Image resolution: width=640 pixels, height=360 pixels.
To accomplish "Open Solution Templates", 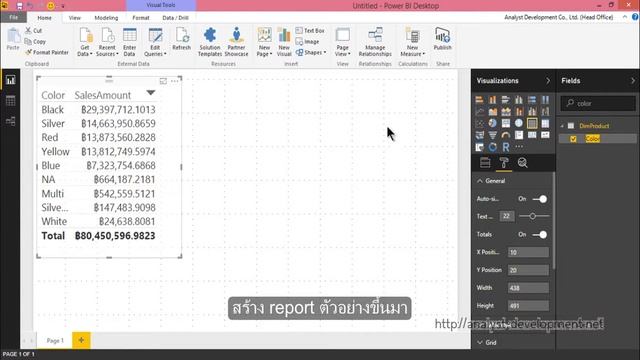I will (210, 42).
